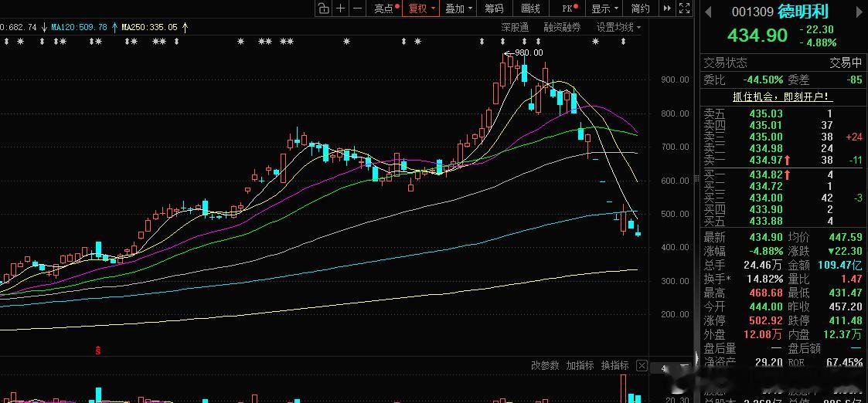
Task: Zoom in chart with plus icon
Action: (x=340, y=8)
